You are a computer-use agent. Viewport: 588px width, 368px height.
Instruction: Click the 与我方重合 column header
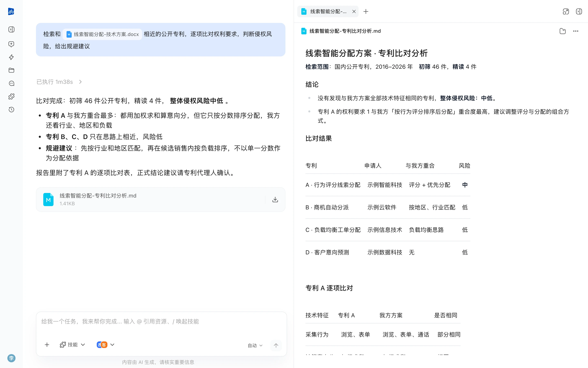[420, 166]
